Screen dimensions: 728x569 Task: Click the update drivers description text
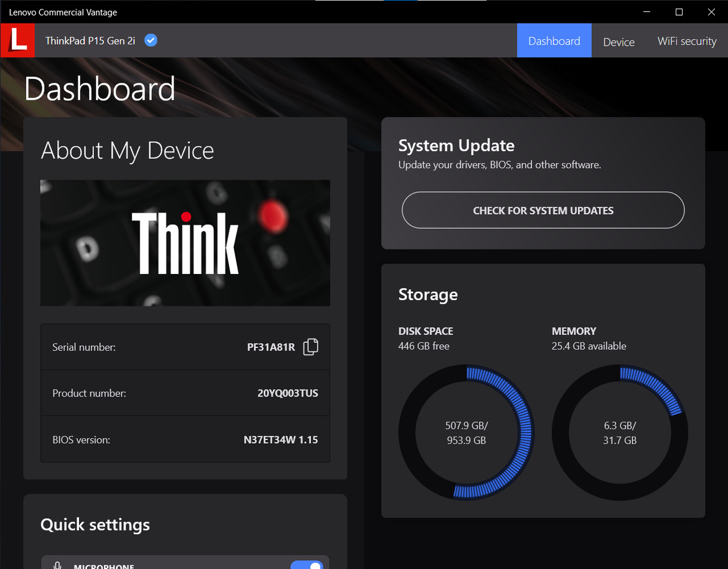[500, 165]
